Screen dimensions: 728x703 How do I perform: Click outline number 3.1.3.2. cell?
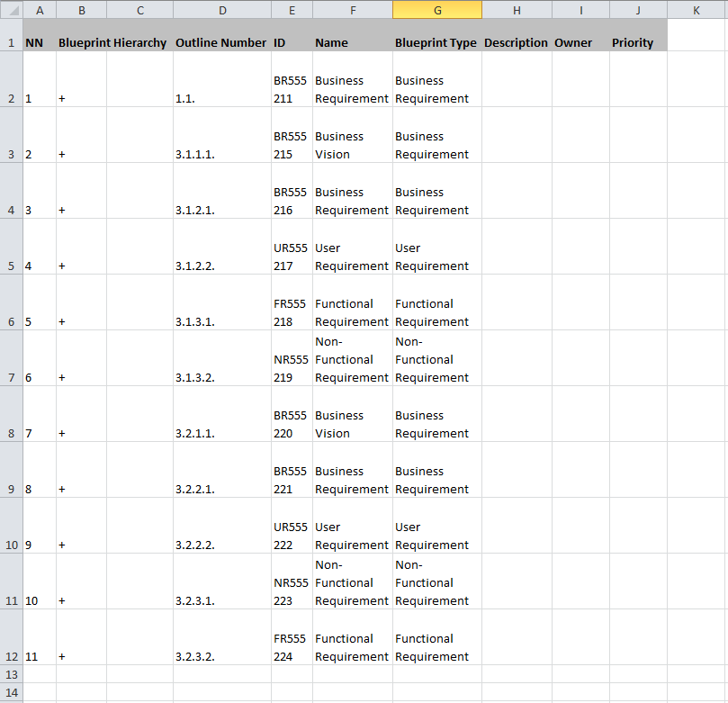(x=222, y=358)
